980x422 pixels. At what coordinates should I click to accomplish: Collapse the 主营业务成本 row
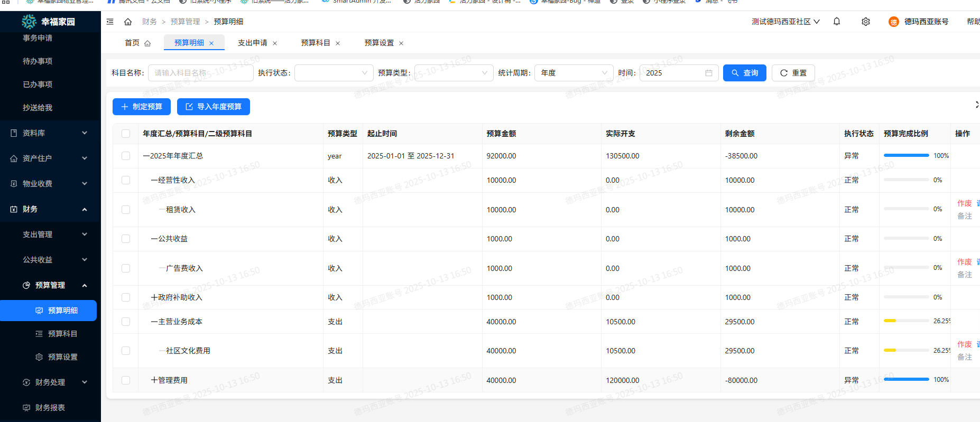pyautogui.click(x=154, y=322)
